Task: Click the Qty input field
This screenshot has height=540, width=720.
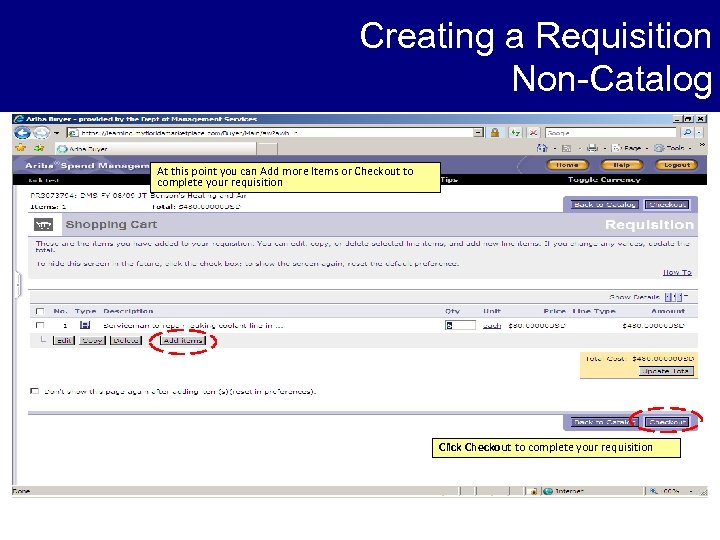Action: point(460,326)
